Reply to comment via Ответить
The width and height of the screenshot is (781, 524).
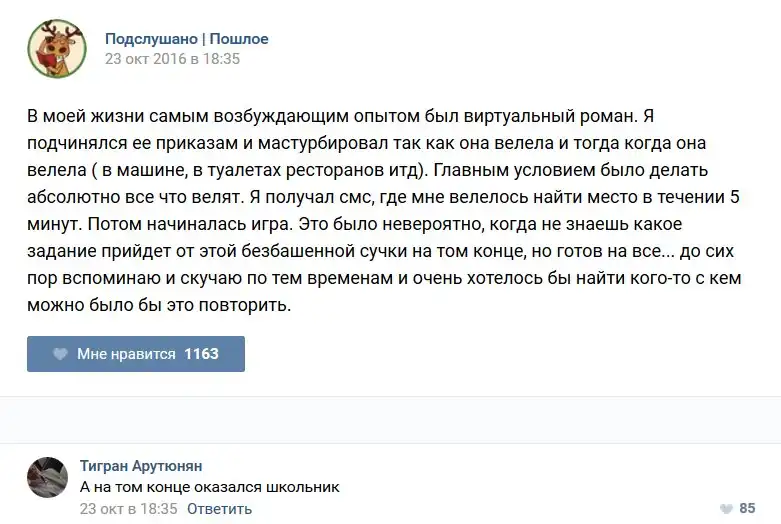219,509
